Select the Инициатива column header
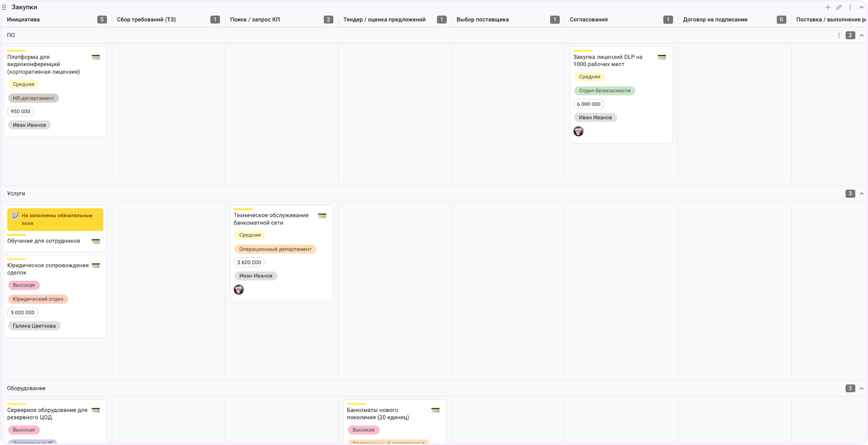Image resolution: width=868 pixels, height=445 pixels. click(x=23, y=20)
